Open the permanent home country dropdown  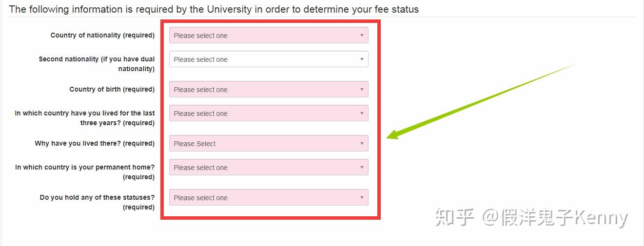tap(268, 168)
